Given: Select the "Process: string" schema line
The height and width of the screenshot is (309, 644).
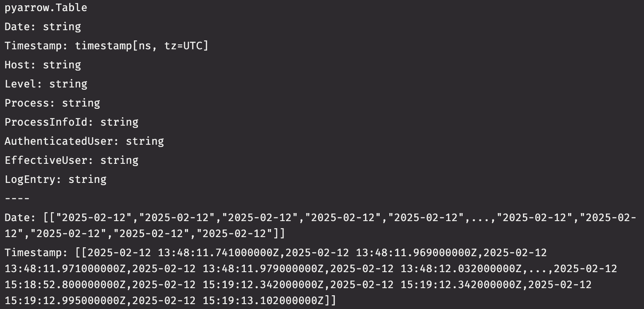Looking at the screenshot, I should [52, 103].
